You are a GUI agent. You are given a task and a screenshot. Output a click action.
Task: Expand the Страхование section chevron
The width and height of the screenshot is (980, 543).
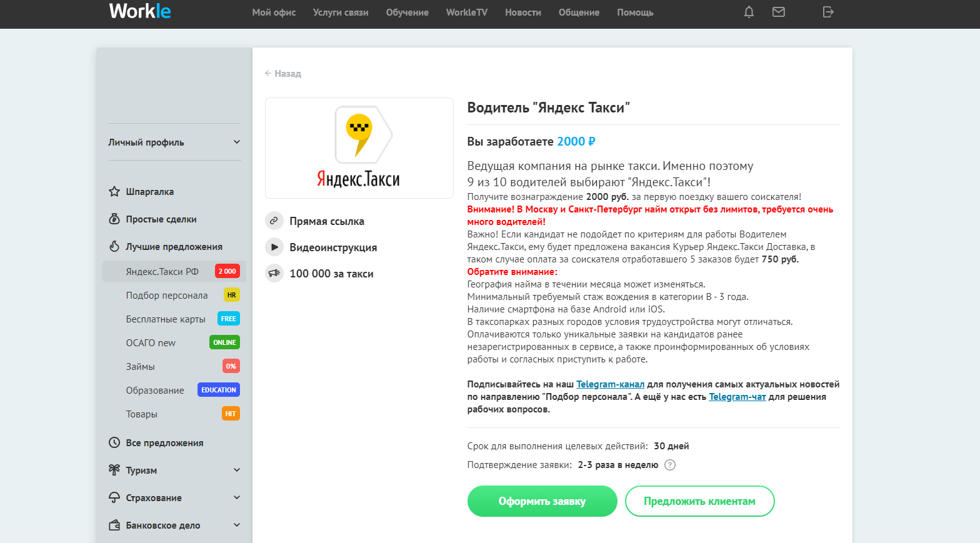237,497
